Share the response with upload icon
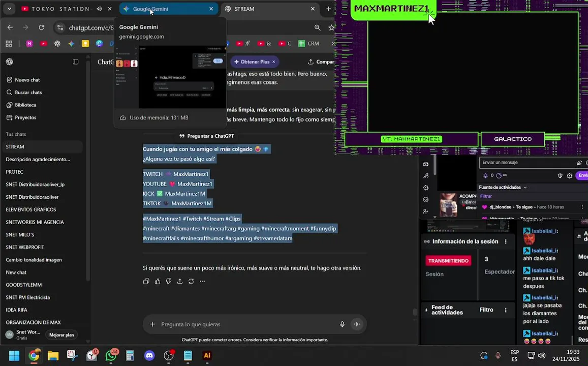588x366 pixels. (180, 281)
